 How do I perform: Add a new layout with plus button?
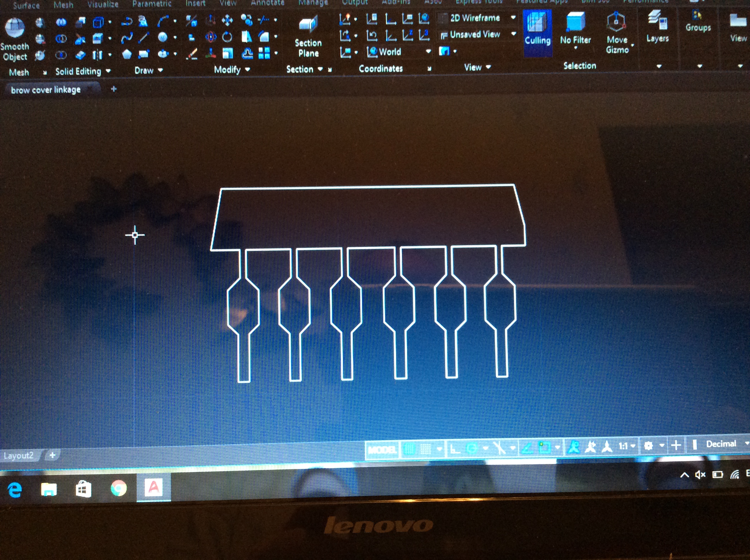click(53, 455)
